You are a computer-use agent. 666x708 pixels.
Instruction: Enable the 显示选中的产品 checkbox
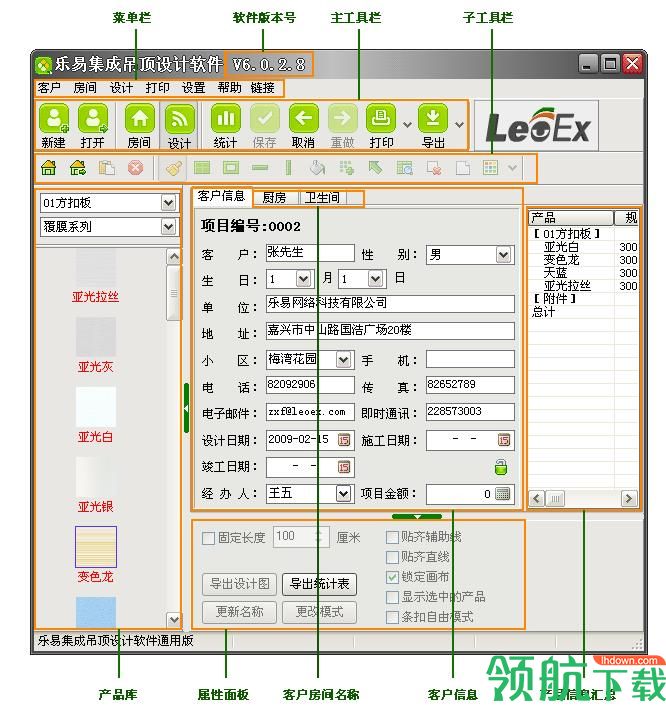click(392, 597)
